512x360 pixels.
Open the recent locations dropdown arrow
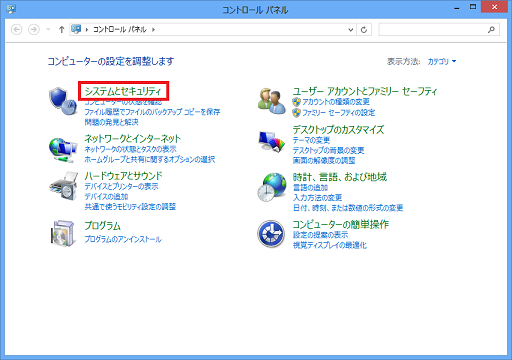click(x=48, y=30)
